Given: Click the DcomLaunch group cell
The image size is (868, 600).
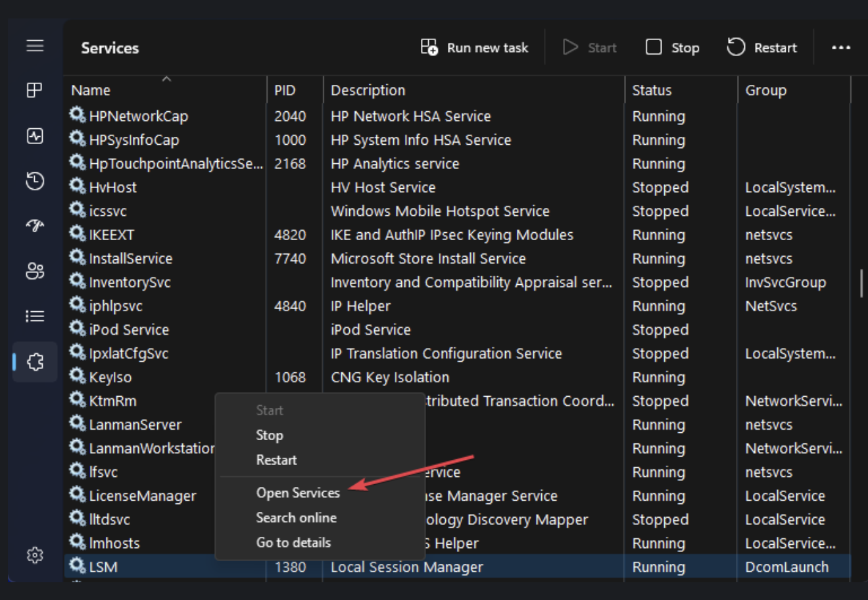Looking at the screenshot, I should (x=787, y=567).
